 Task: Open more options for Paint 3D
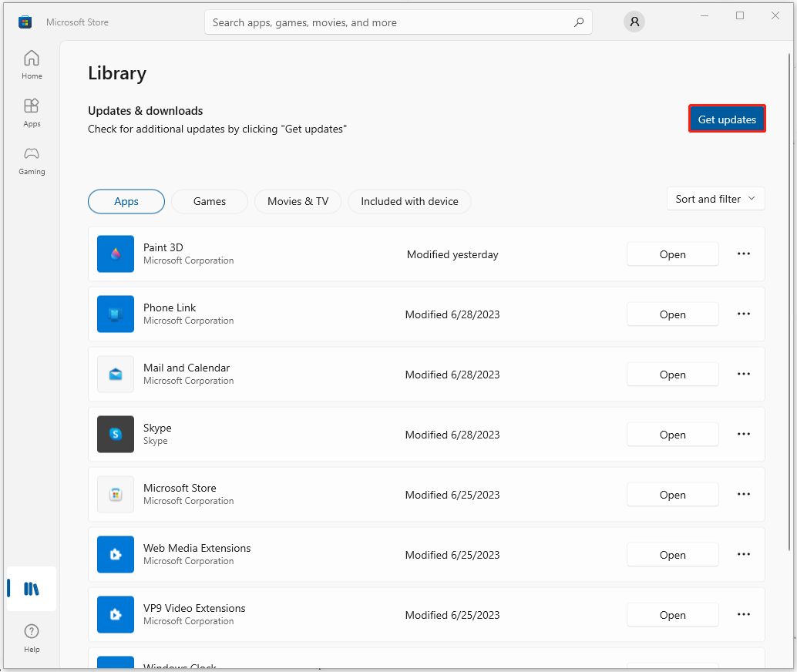click(x=743, y=254)
